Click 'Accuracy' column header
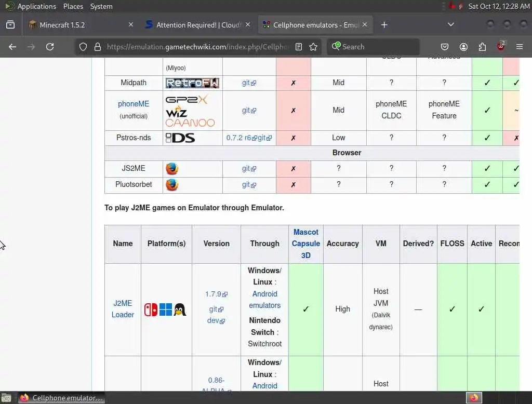532x404 pixels. [x=343, y=244]
